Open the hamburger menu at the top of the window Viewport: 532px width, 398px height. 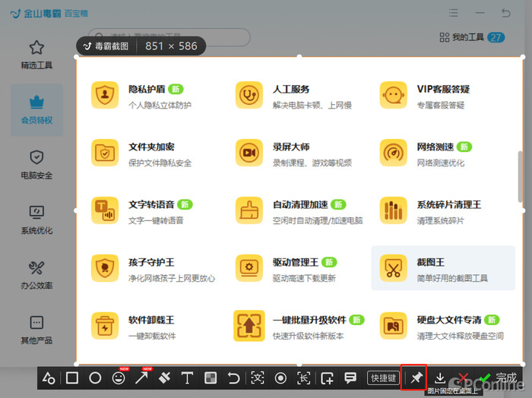pos(453,13)
